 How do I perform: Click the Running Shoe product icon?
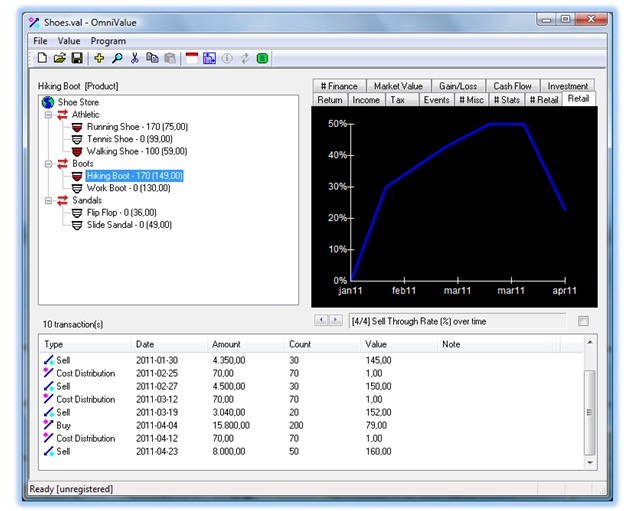point(77,127)
